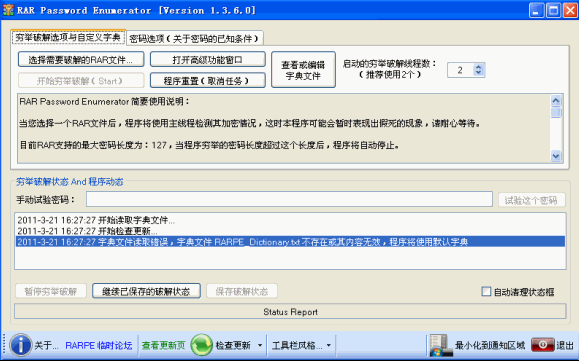The width and height of the screenshot is (579, 361).
Task: Click the 最小化到通知区域 label
Action: tap(490, 345)
